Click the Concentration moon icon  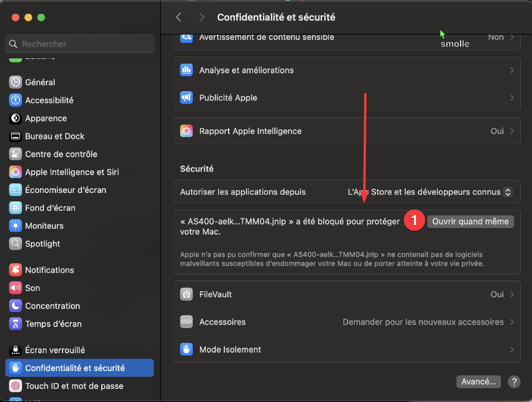click(15, 306)
